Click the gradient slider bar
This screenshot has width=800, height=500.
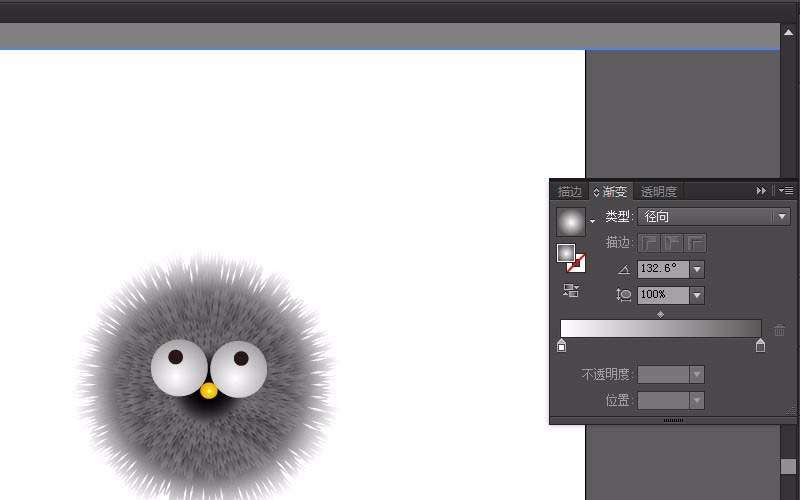pos(661,329)
